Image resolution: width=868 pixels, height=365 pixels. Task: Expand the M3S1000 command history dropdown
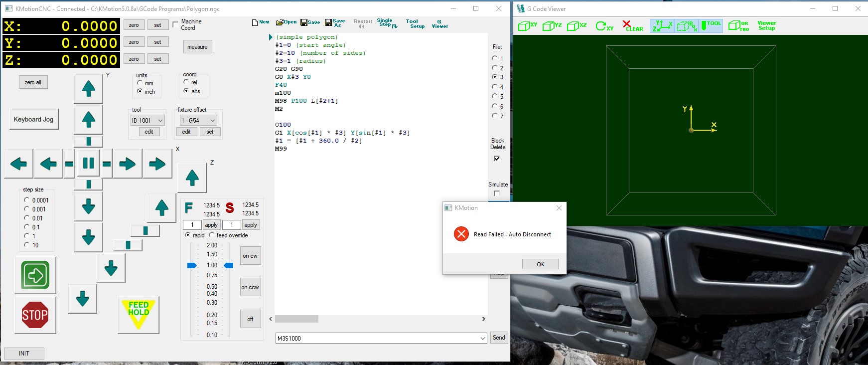(x=482, y=339)
